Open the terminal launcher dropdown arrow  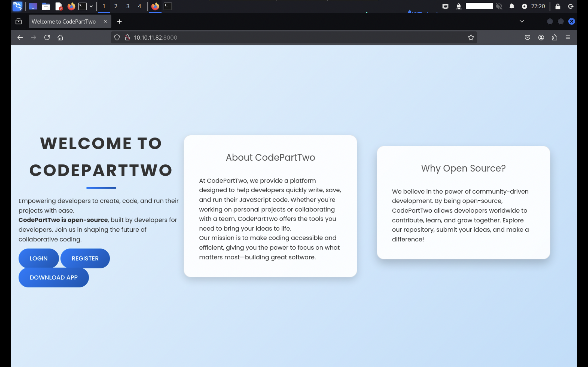[91, 6]
